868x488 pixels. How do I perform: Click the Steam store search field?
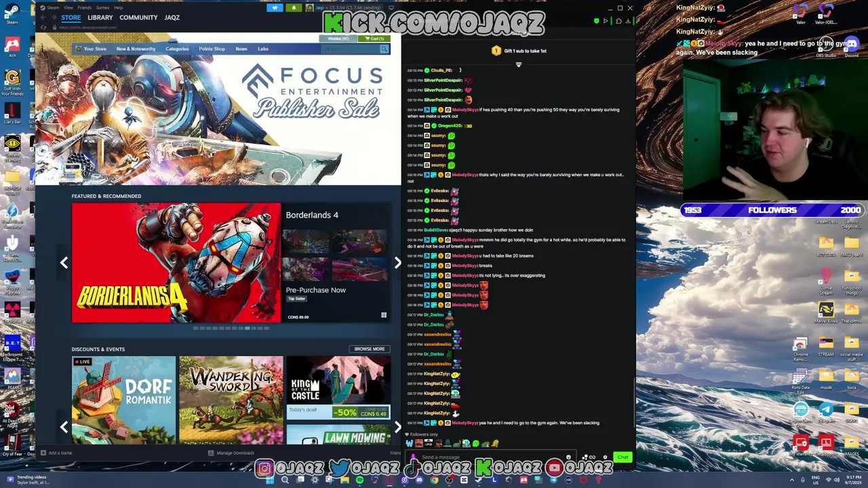(x=350, y=49)
